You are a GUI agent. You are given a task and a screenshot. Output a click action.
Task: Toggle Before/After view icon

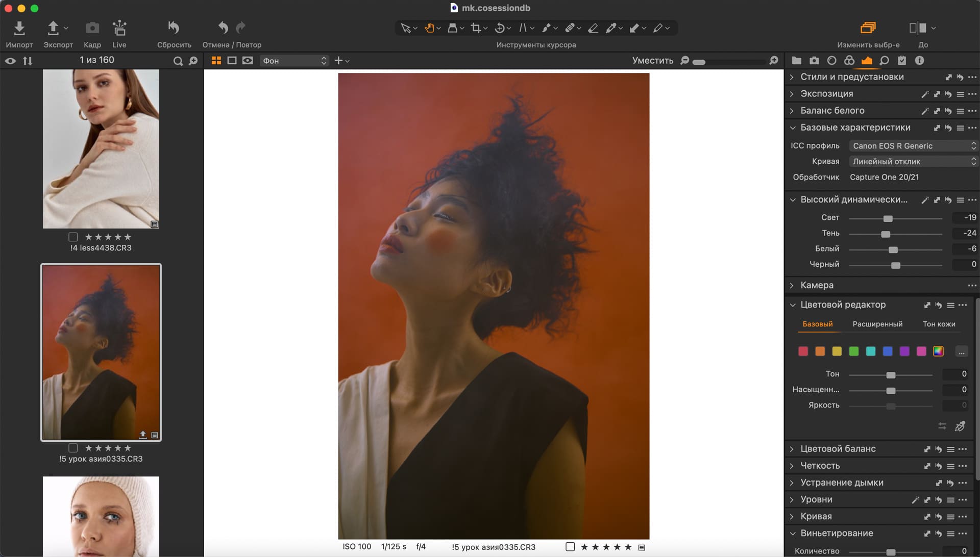(918, 28)
